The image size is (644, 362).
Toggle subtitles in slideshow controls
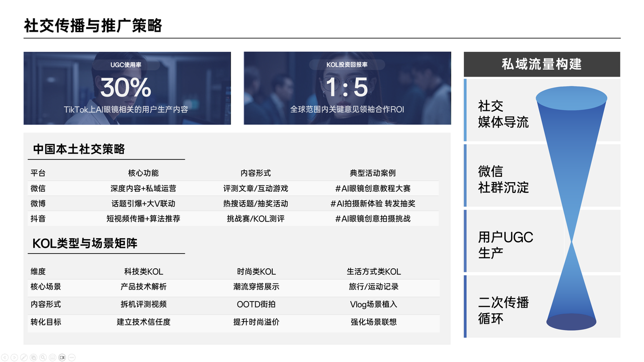tap(53, 357)
